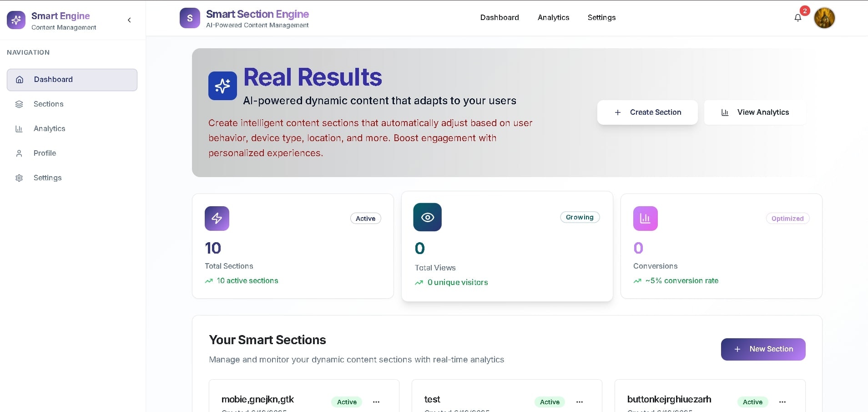Screen dimensions: 868x412
Task: Open options menu for mobie,gnejkn,gtk section
Action: pyautogui.click(x=376, y=402)
